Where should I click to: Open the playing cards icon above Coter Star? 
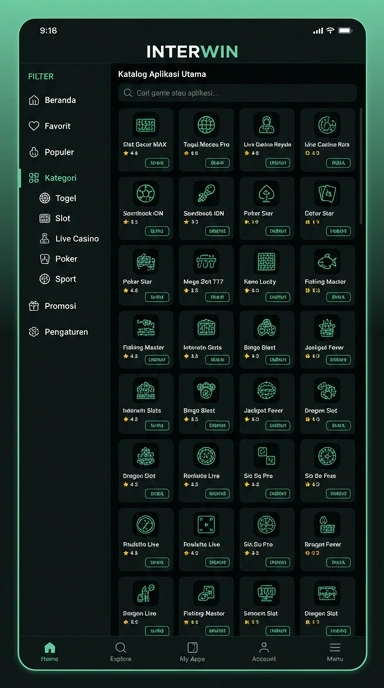click(x=327, y=193)
